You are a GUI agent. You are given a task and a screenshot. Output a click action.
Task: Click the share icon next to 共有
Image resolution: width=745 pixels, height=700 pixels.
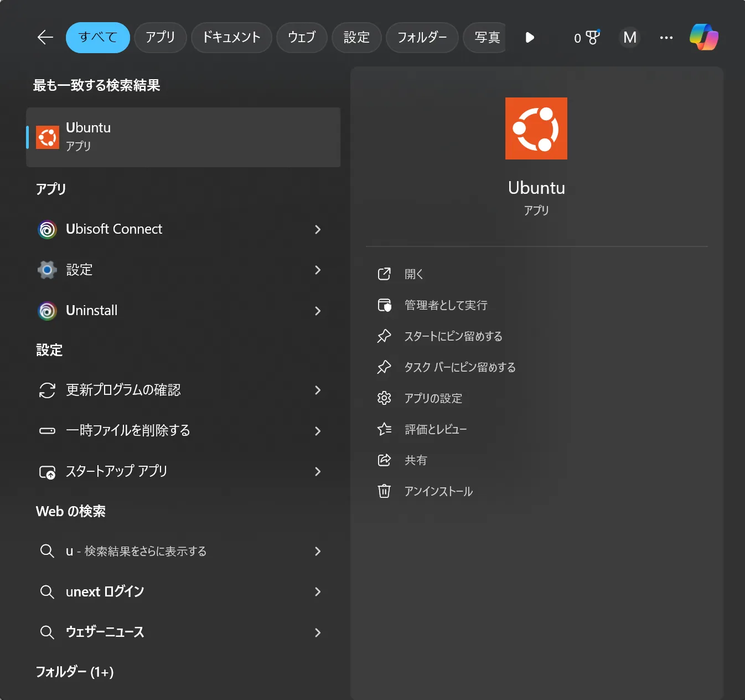pyautogui.click(x=385, y=460)
